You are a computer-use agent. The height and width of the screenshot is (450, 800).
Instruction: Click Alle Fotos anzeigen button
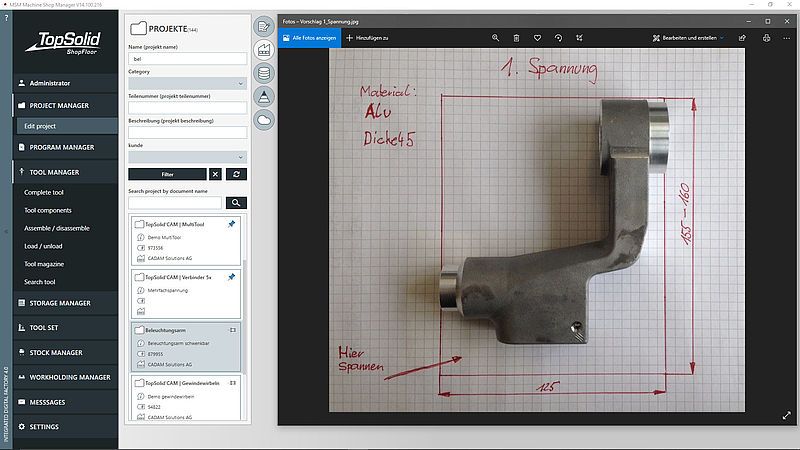(x=310, y=38)
